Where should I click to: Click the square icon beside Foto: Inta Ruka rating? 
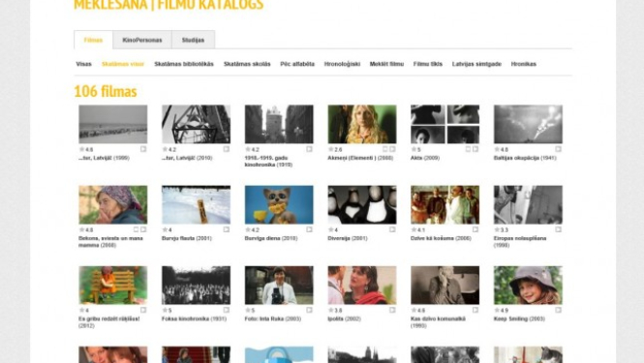[x=309, y=310]
